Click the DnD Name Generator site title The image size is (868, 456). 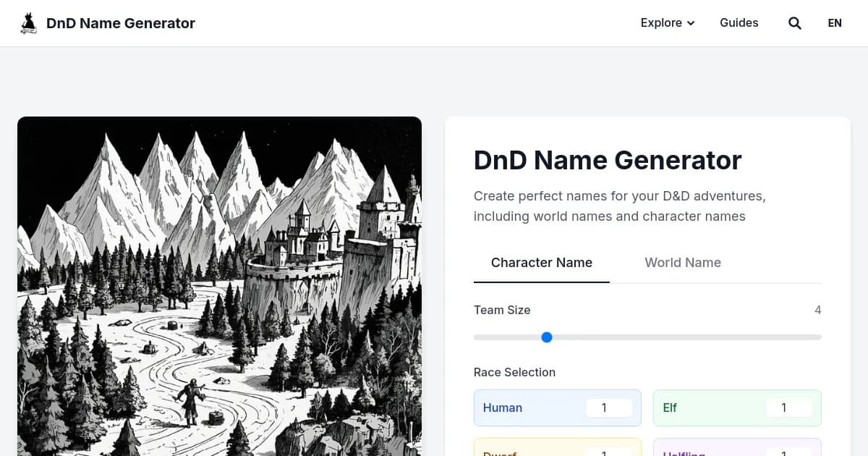(120, 22)
